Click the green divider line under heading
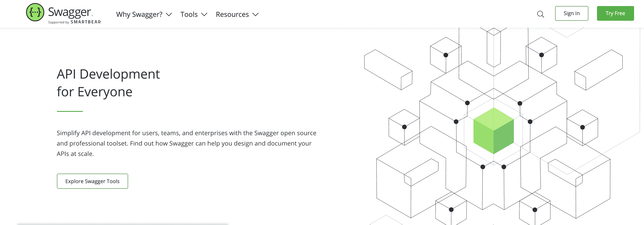 [70, 111]
